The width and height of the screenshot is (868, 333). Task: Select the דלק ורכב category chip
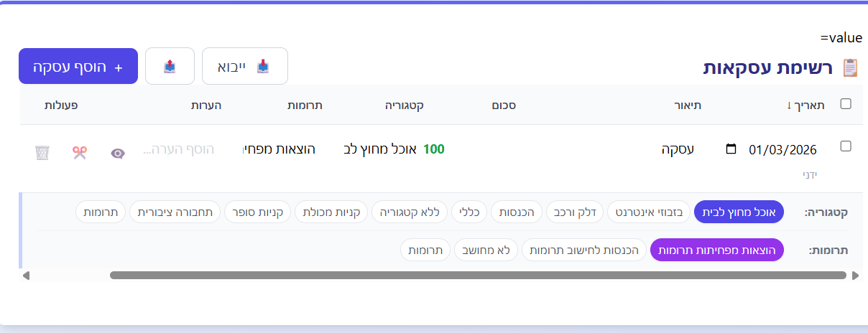click(x=576, y=212)
